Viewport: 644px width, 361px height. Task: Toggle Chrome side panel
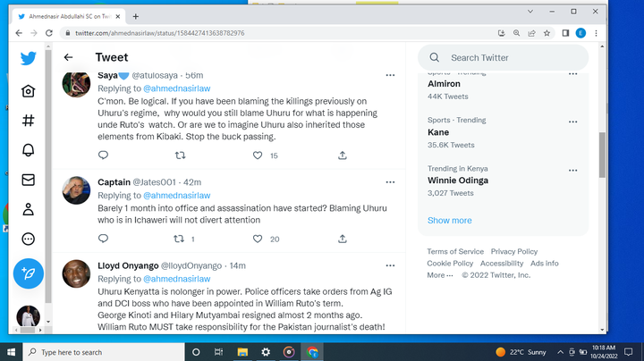coord(565,33)
